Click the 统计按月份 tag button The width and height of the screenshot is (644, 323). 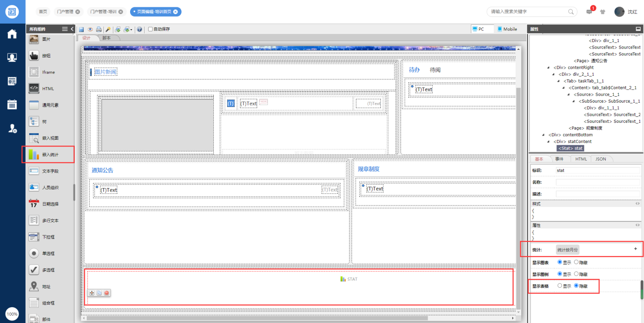tap(568, 250)
